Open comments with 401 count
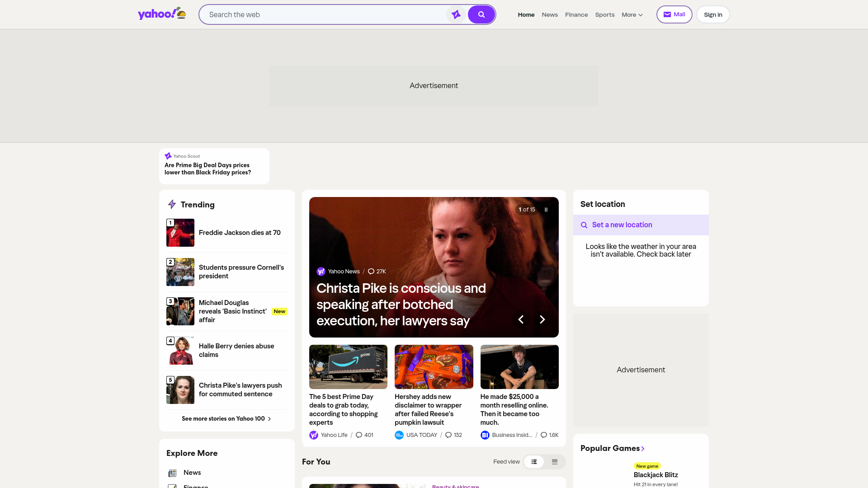Image resolution: width=868 pixels, height=488 pixels. pyautogui.click(x=364, y=435)
